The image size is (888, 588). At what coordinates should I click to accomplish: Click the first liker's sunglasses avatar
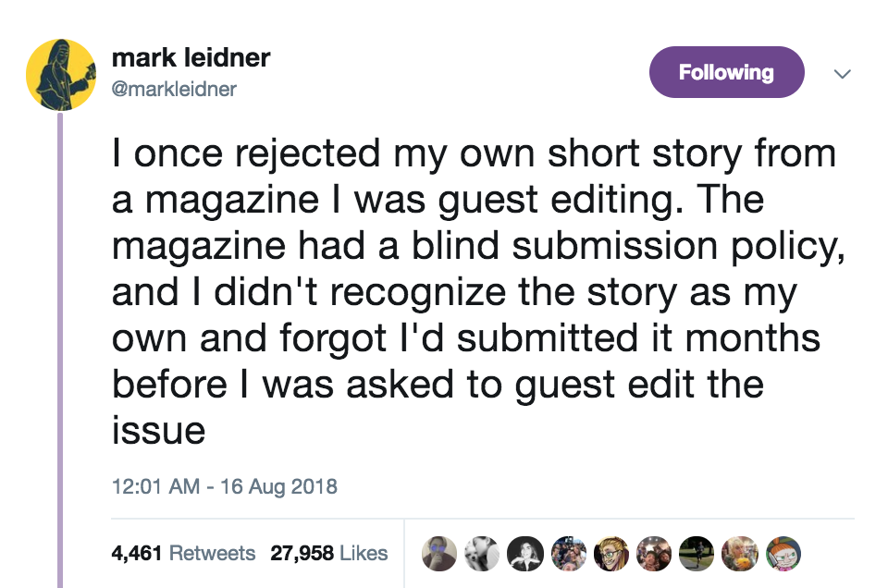click(x=438, y=553)
